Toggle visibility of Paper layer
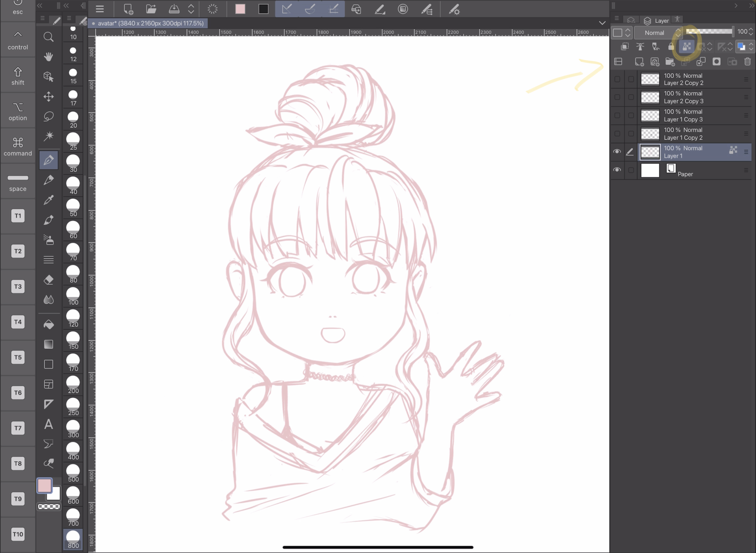Viewport: 756px width, 553px height. 616,170
